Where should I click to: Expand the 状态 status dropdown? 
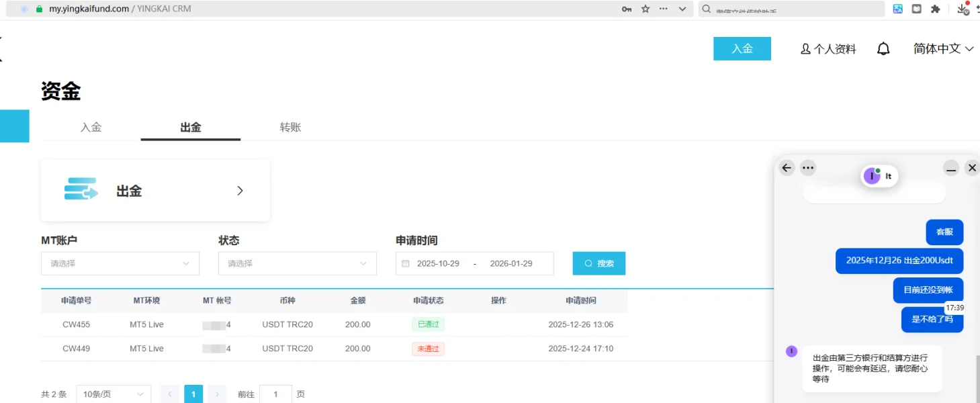click(x=298, y=263)
